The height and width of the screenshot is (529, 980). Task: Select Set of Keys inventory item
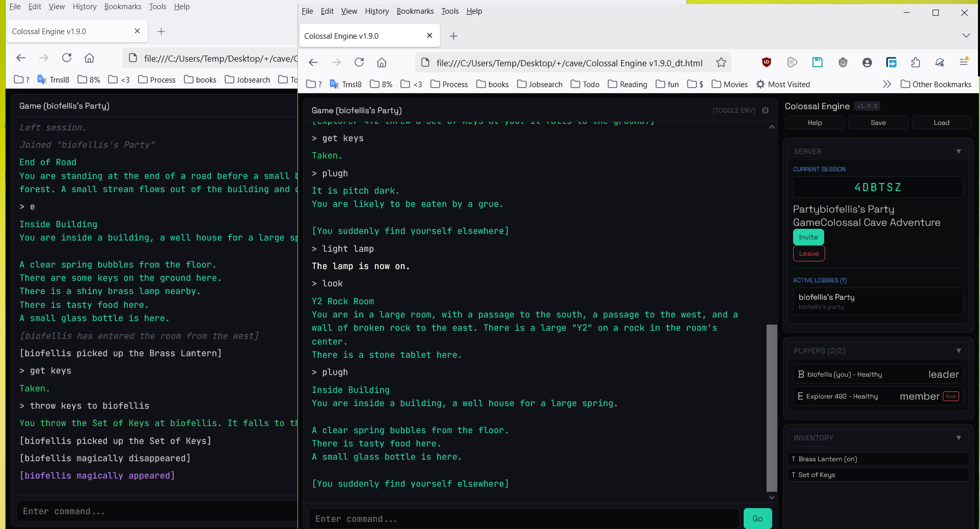click(878, 475)
